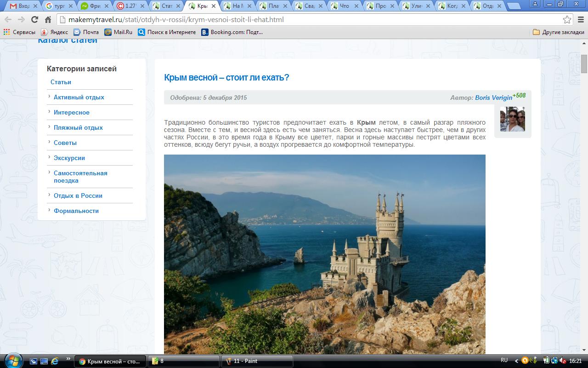Reload the current page

[34, 20]
